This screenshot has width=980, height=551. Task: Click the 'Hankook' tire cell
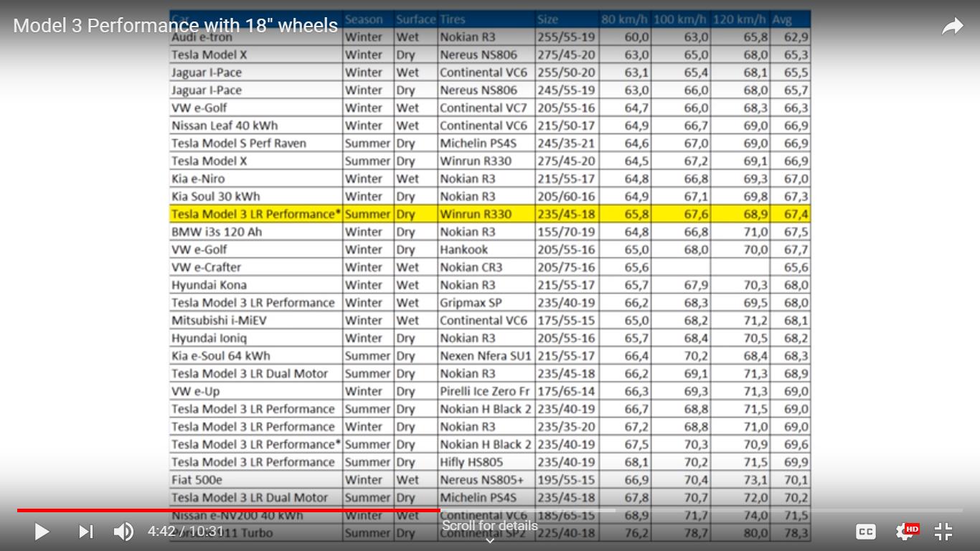click(x=486, y=250)
